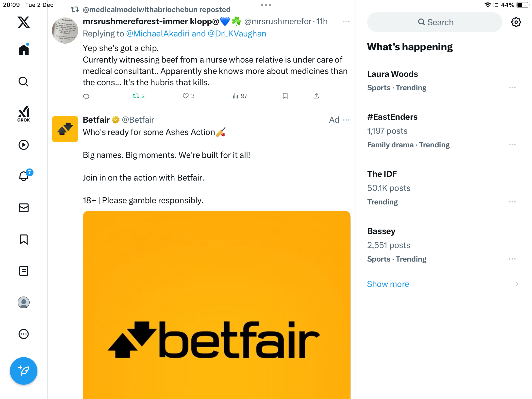Image resolution: width=532 pixels, height=399 pixels.
Task: Tap the compose post button
Action: pyautogui.click(x=24, y=371)
